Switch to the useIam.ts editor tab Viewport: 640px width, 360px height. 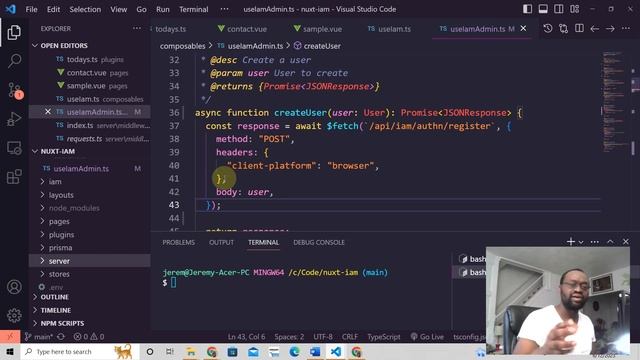(389, 29)
